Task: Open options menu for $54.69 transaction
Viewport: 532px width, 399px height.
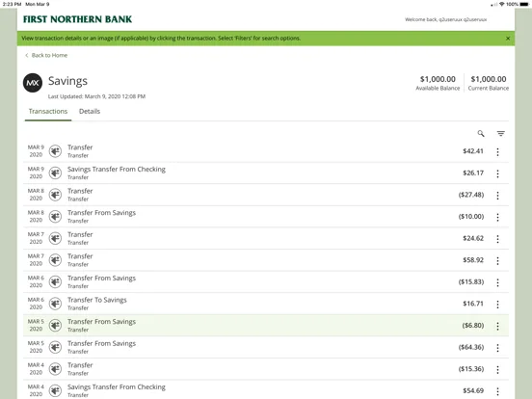Action: pos(497,391)
